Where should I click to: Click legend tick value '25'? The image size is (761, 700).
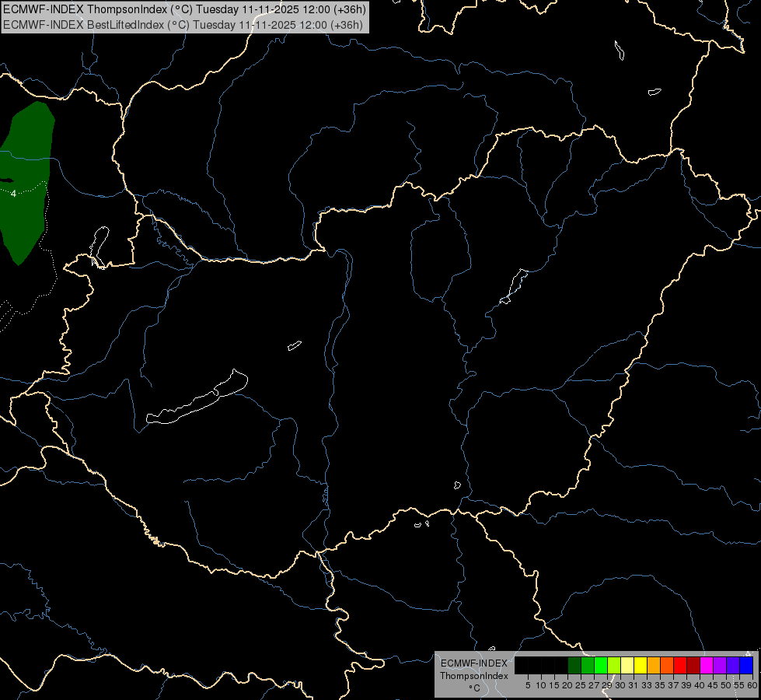581,685
